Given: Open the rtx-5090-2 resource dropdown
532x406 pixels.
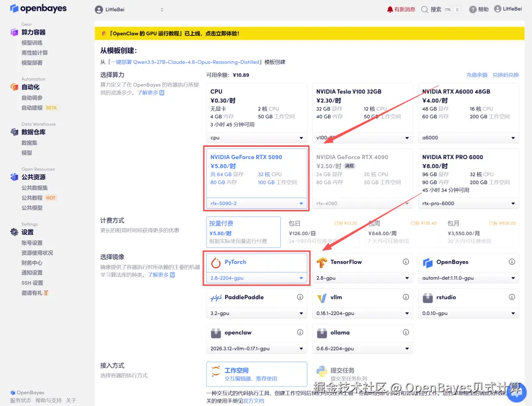Looking at the screenshot, I should [x=257, y=203].
